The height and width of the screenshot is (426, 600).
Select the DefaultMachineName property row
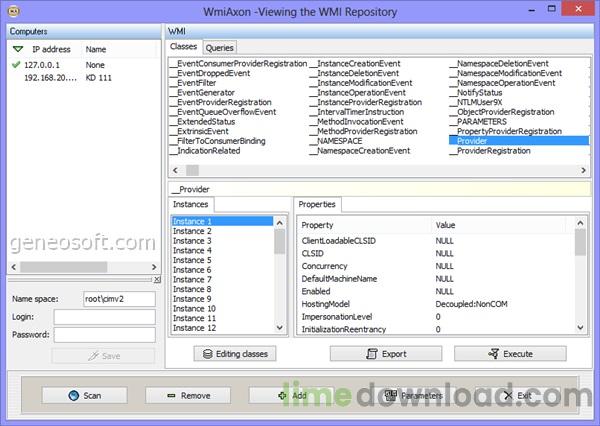436,279
